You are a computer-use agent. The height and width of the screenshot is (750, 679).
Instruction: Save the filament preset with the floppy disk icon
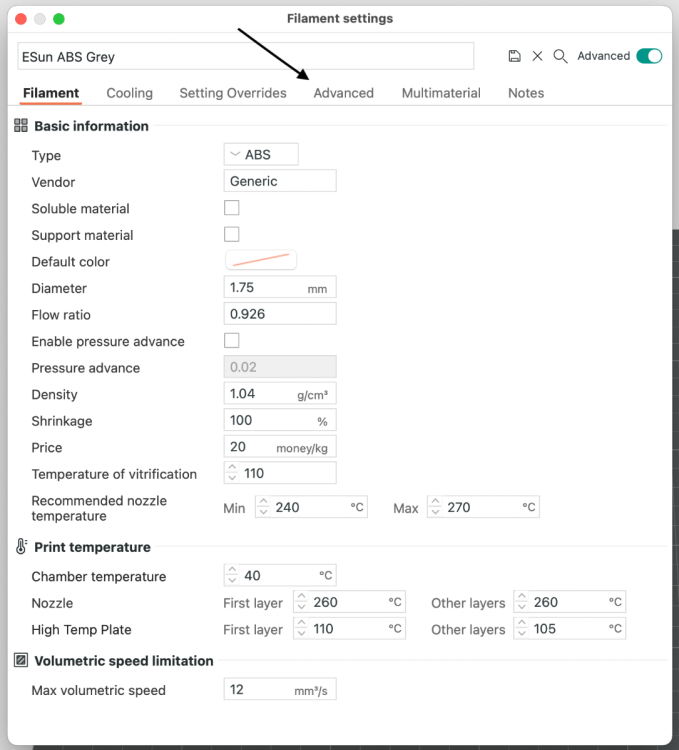[514, 56]
